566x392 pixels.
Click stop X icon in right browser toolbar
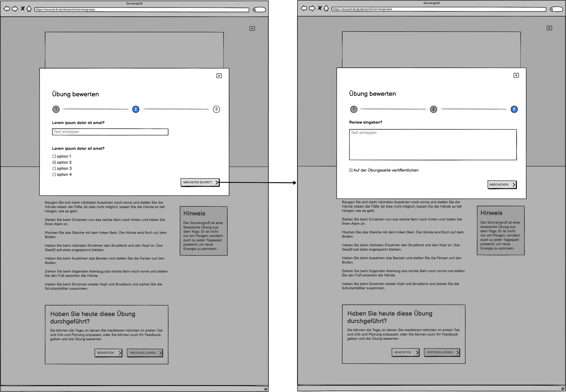coord(320,8)
